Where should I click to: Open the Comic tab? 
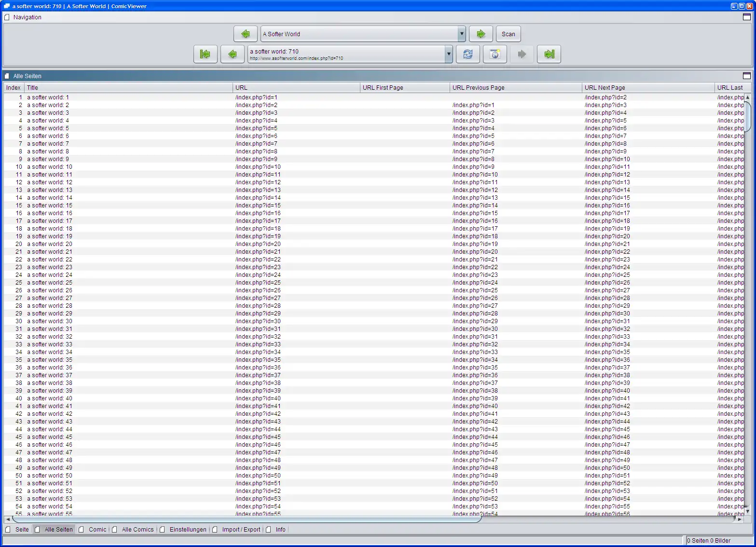tap(93, 529)
